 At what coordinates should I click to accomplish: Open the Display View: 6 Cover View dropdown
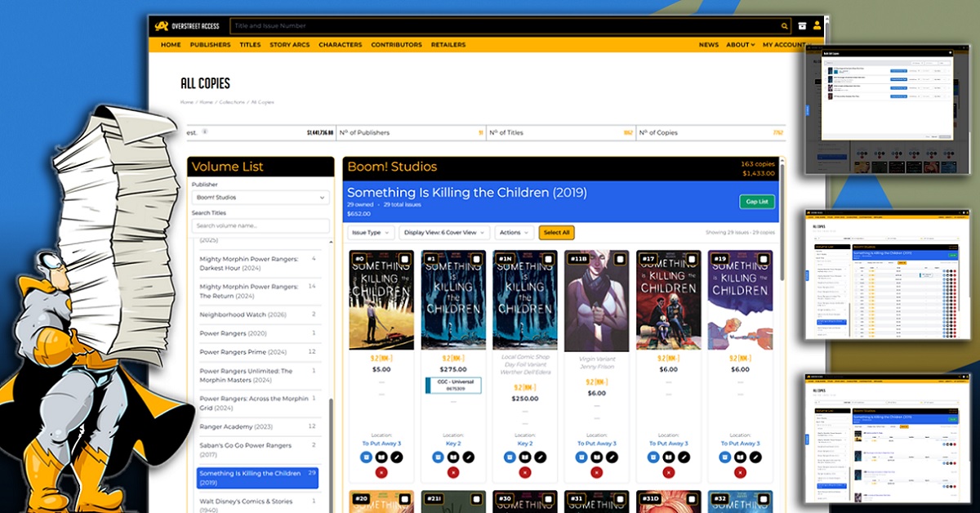[444, 233]
